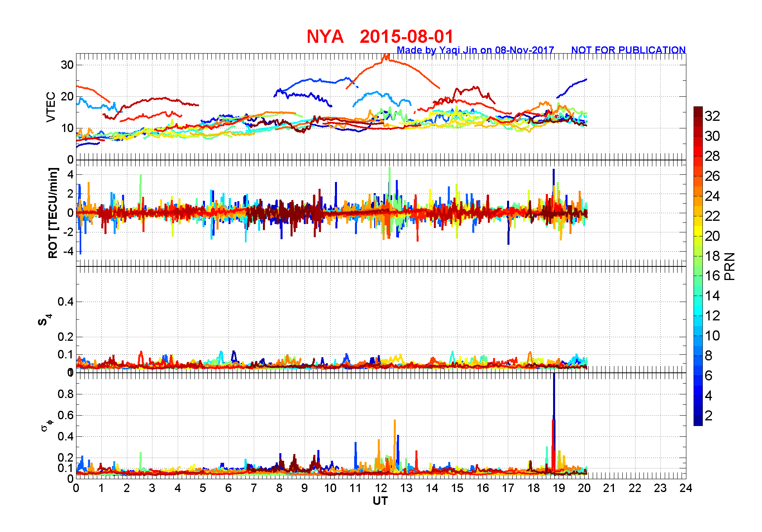Click the UT x-axis label
This screenshot has height=532, width=762.
tap(380, 501)
